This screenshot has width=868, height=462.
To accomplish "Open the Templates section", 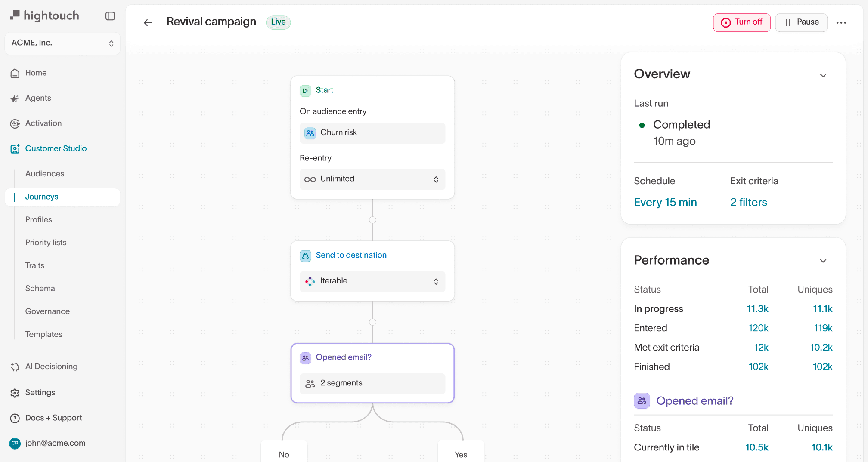I will [44, 334].
